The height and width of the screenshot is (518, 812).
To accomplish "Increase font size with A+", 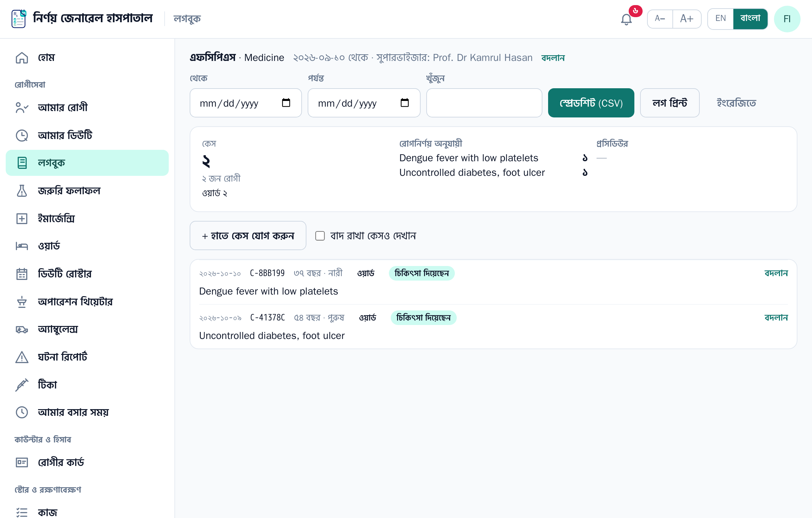I will pyautogui.click(x=687, y=18).
